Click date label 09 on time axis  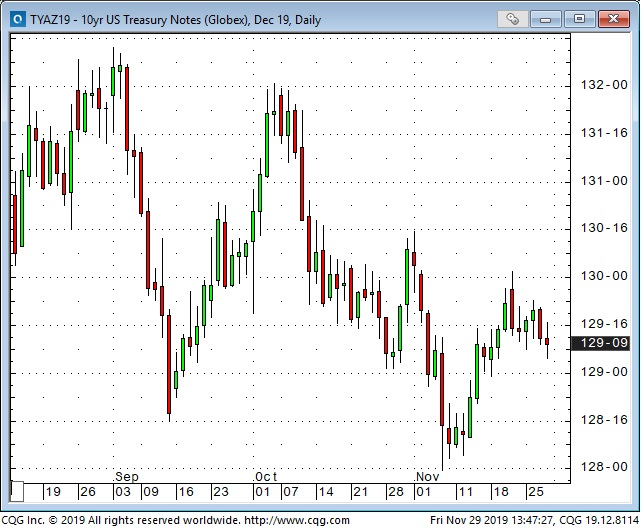pos(151,492)
